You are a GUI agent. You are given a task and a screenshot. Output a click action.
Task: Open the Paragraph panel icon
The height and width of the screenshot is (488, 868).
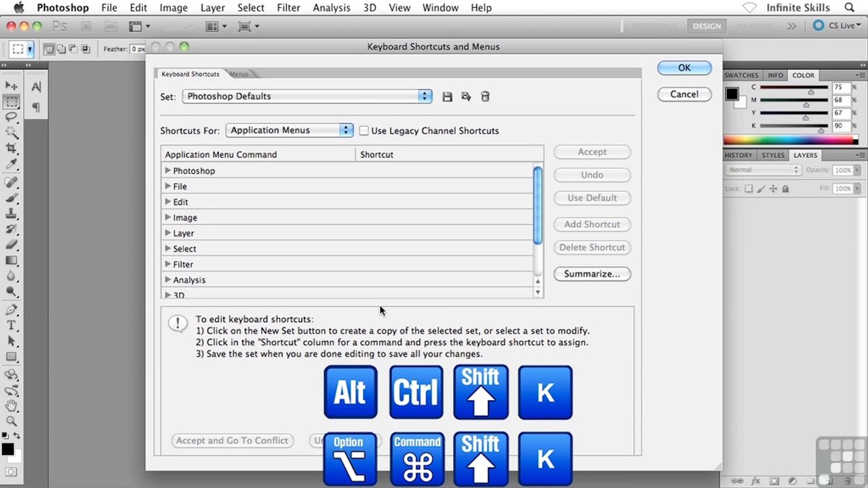pyautogui.click(x=36, y=107)
